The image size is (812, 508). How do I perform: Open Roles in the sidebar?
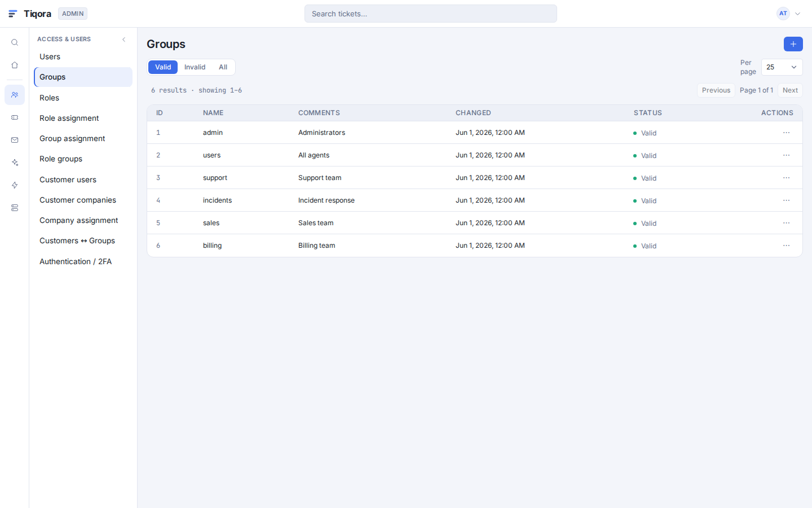pos(83,98)
